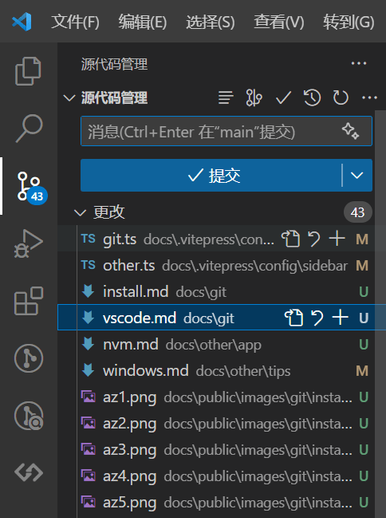
Task: Open the remote arrows icon in activity bar
Action: (29, 472)
